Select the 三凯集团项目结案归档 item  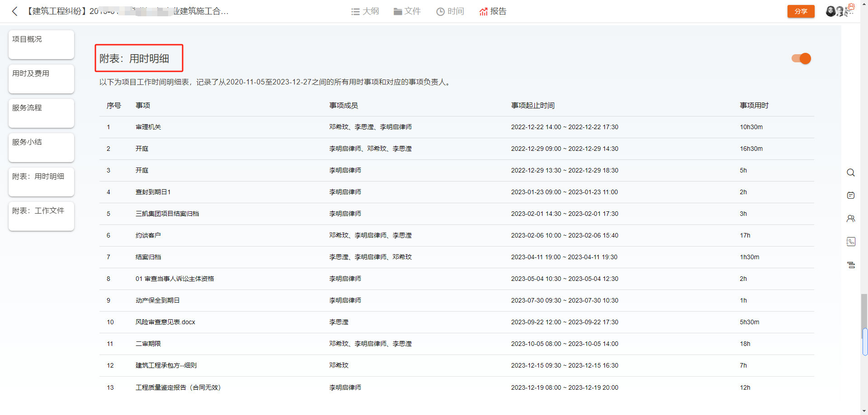coord(167,214)
